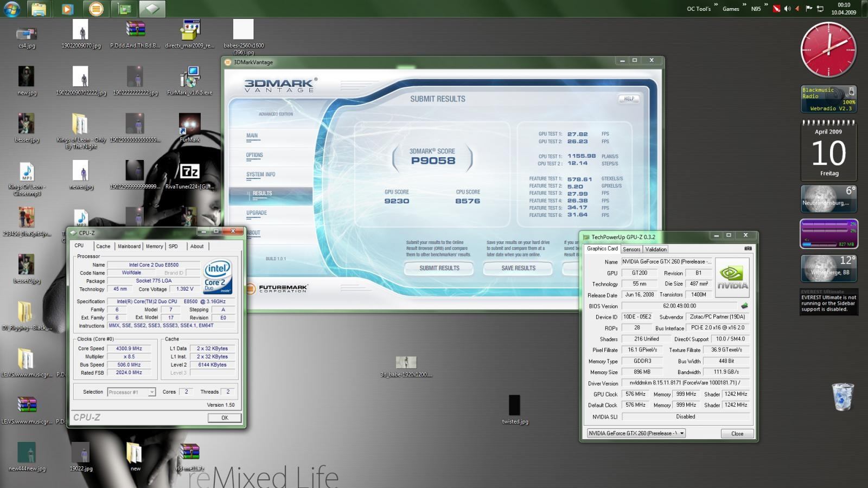868x488 pixels.
Task: Select the Graphics Card tab in GPU-Z
Action: 602,248
